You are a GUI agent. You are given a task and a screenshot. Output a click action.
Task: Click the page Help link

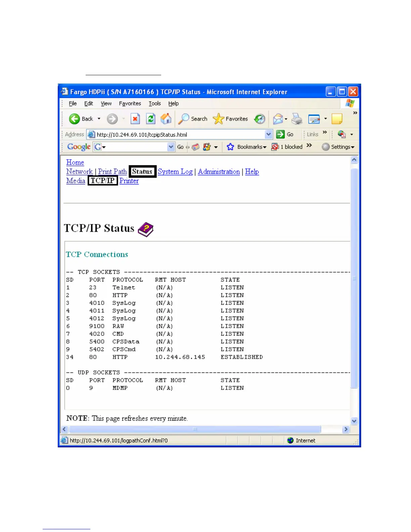pos(252,172)
